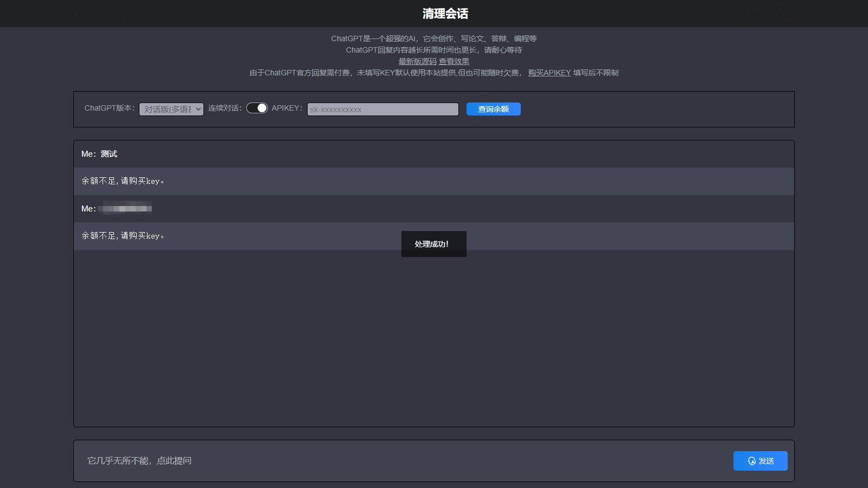Click the 连续对话: label
Image resolution: width=868 pixels, height=488 pixels.
pos(225,108)
